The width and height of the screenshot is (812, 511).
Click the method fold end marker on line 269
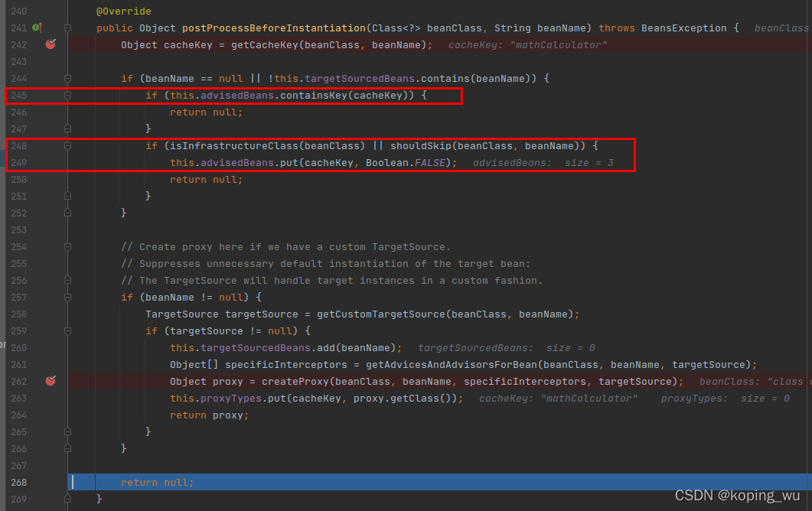(x=67, y=499)
